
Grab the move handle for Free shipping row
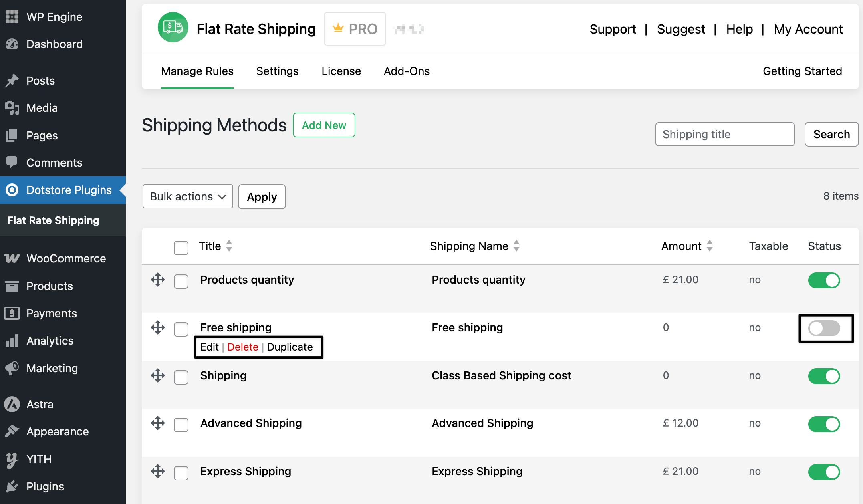coord(158,327)
